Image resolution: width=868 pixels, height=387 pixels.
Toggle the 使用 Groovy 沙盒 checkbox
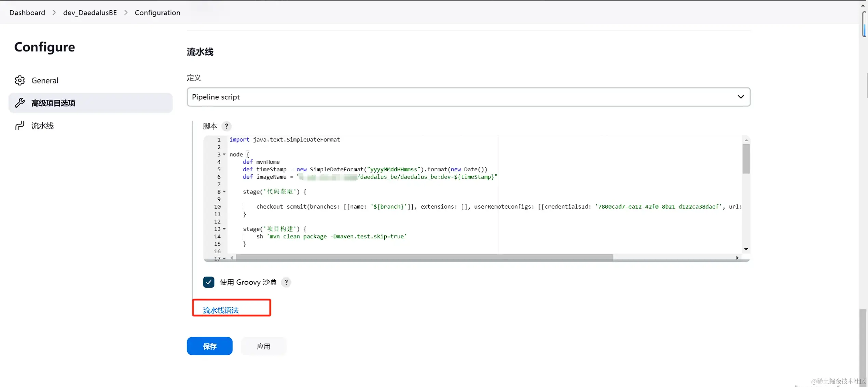coord(209,282)
